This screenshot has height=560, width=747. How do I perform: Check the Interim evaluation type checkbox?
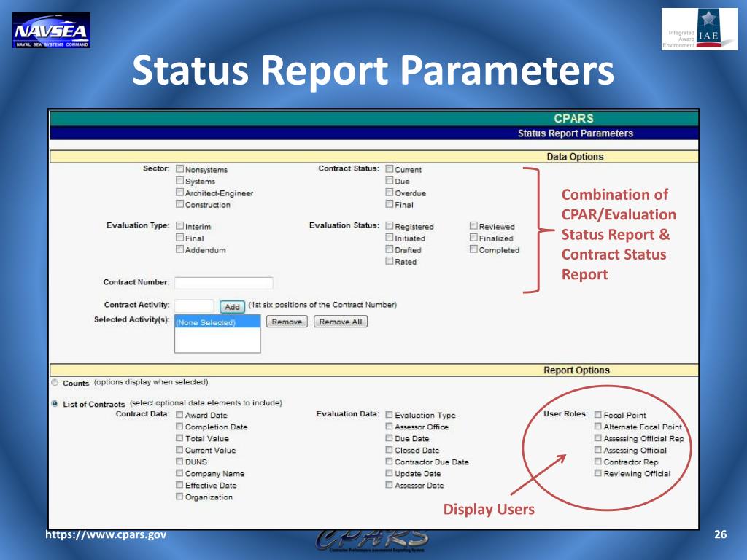[179, 226]
